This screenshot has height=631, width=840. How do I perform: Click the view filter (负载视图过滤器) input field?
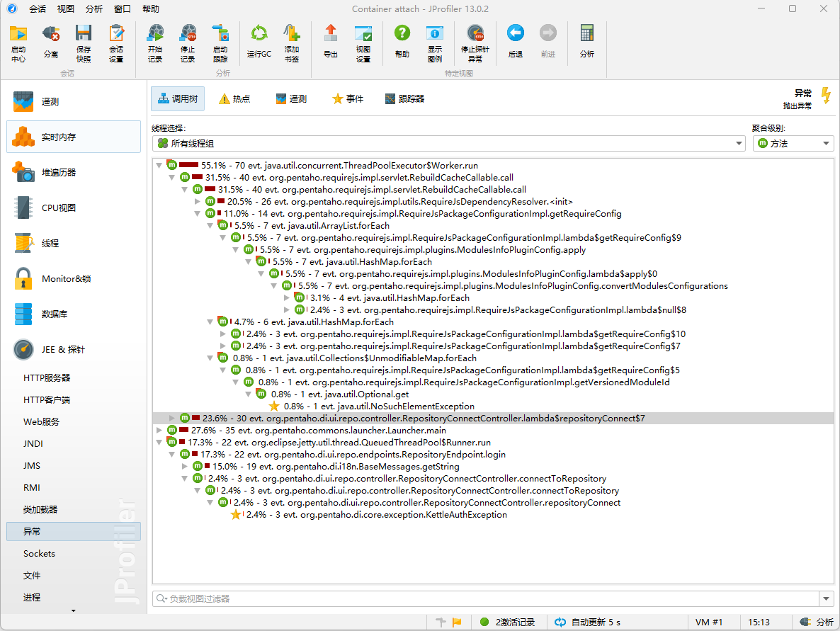coord(489,598)
